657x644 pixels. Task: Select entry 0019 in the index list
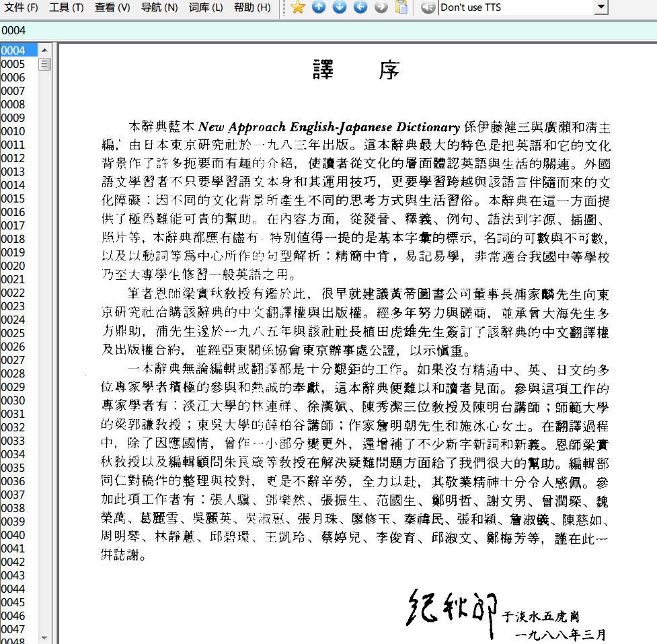[19, 252]
